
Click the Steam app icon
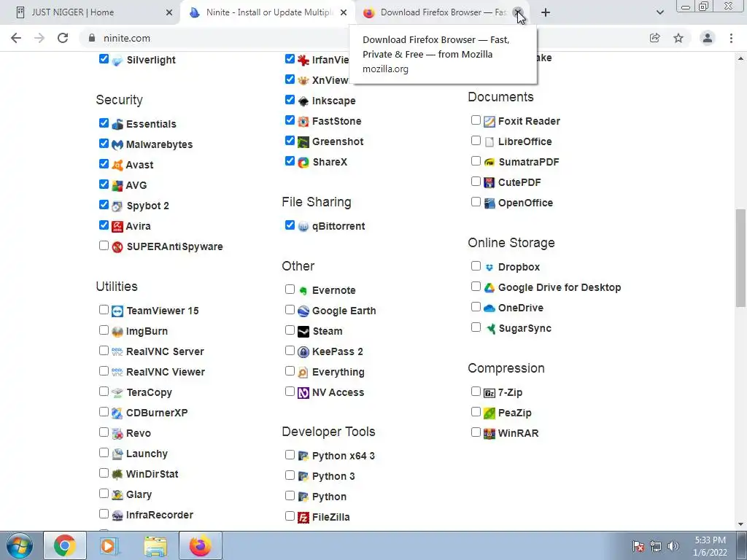click(x=303, y=332)
